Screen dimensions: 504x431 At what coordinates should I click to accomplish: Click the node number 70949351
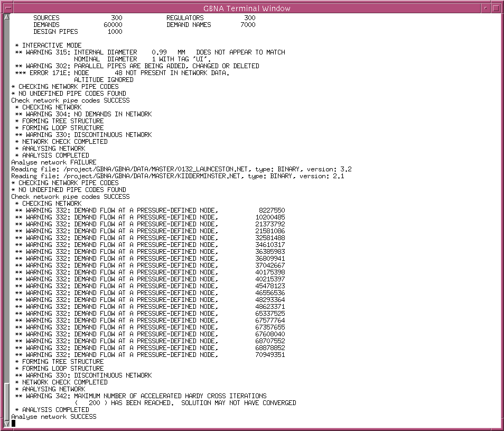(x=270, y=355)
